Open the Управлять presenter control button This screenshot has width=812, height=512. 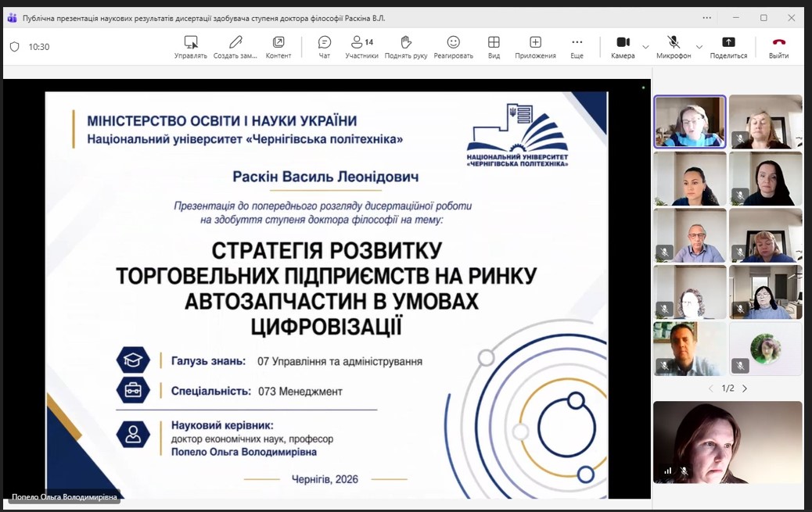191,47
